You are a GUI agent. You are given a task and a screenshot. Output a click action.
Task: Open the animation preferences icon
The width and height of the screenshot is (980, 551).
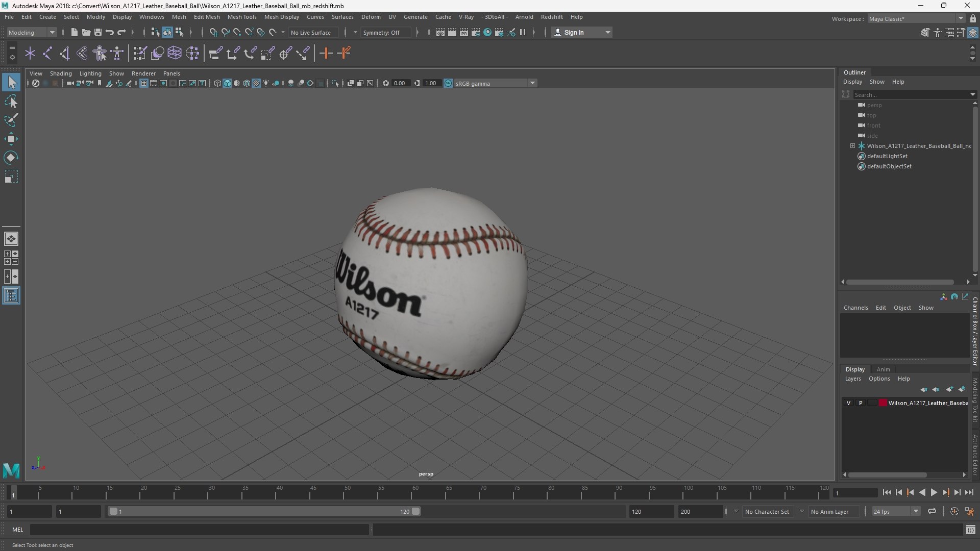click(969, 511)
